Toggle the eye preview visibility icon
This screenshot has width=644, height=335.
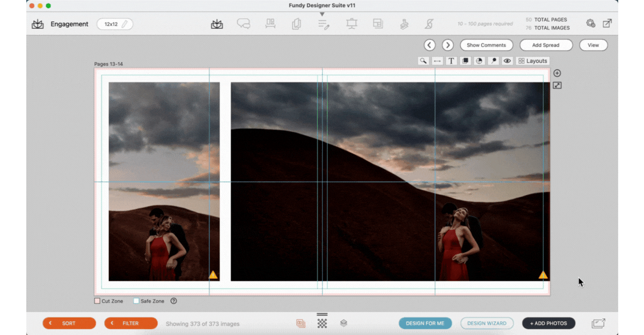coord(507,61)
